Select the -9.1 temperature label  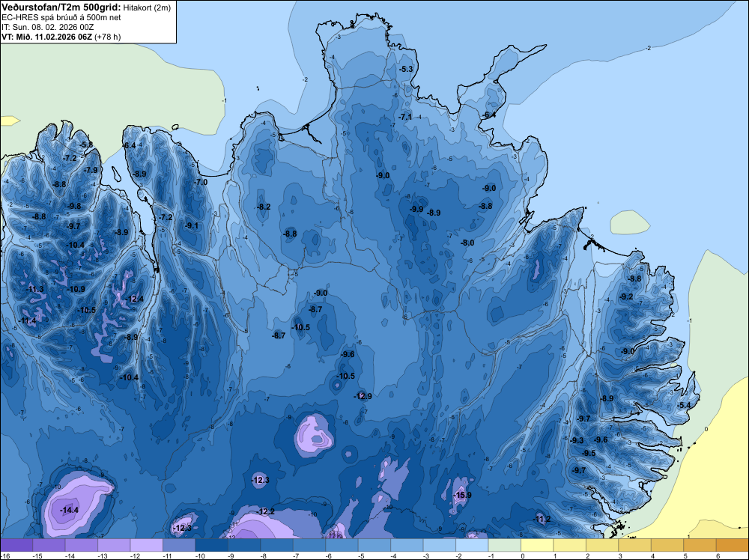click(x=192, y=225)
